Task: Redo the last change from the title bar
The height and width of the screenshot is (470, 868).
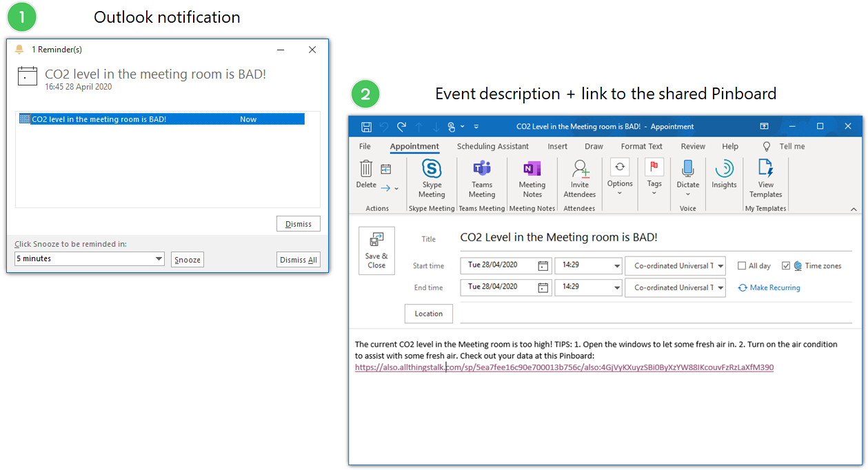Action: 401,127
